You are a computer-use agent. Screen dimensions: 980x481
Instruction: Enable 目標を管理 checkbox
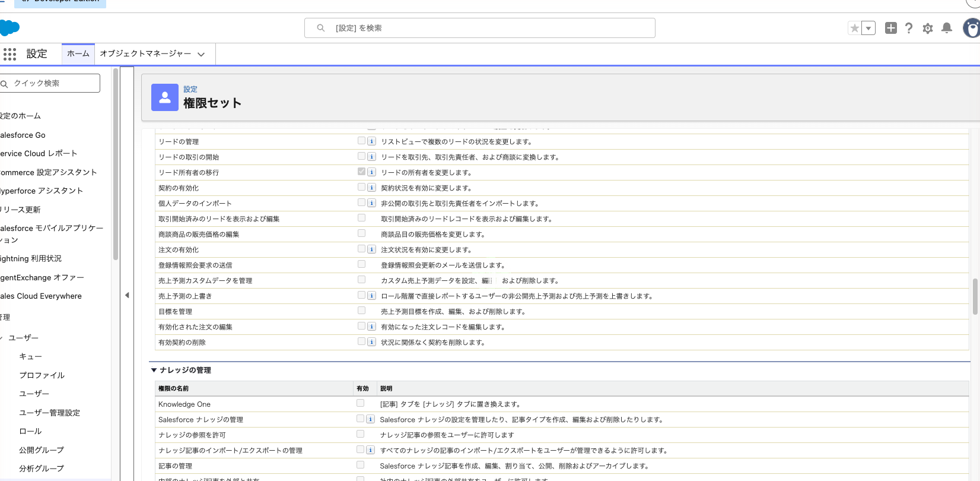[x=361, y=311]
